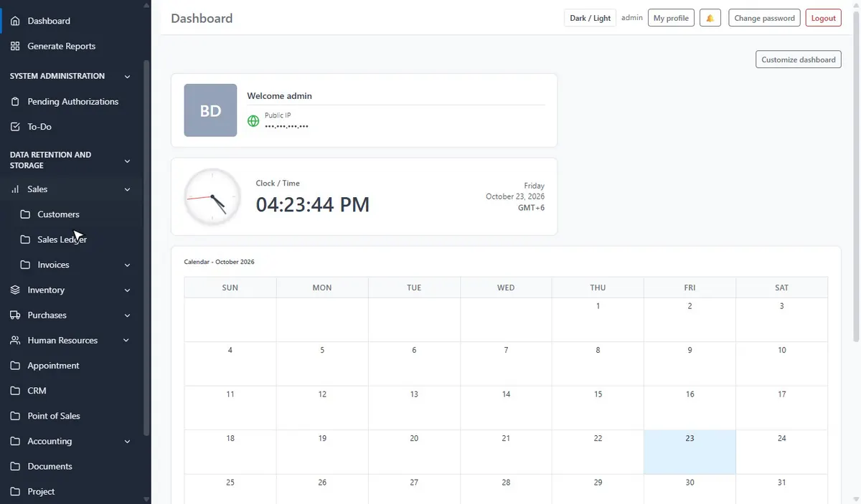Select calendar day 31 under SAT
The image size is (861, 504).
(x=782, y=489)
